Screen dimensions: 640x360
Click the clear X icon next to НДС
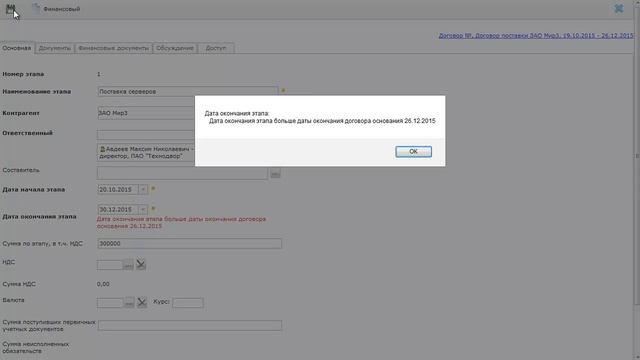click(x=141, y=264)
